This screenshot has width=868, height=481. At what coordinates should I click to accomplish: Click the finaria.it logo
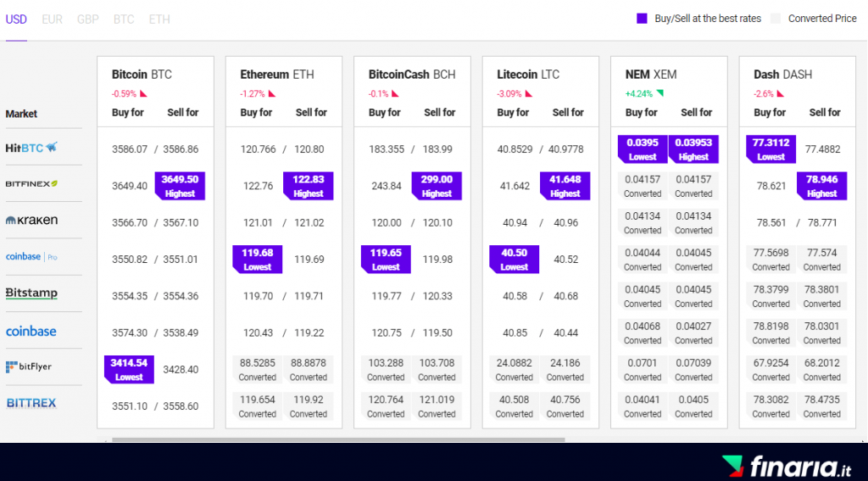coord(787,466)
